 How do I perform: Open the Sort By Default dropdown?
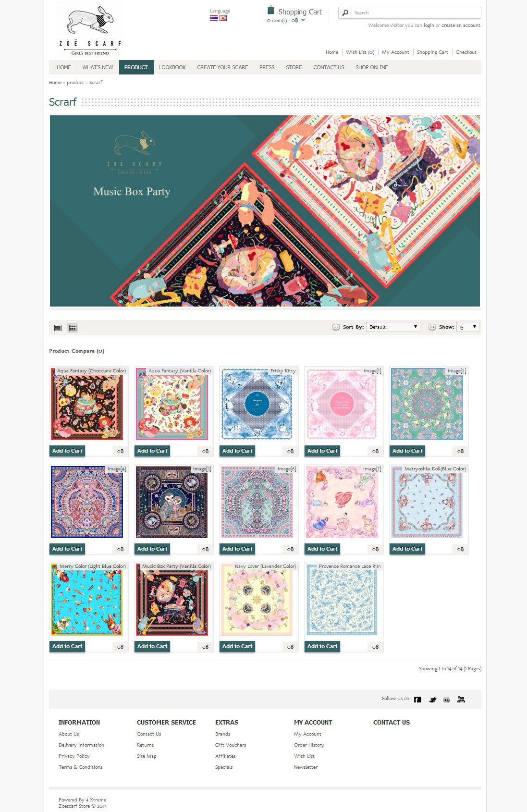coord(393,327)
